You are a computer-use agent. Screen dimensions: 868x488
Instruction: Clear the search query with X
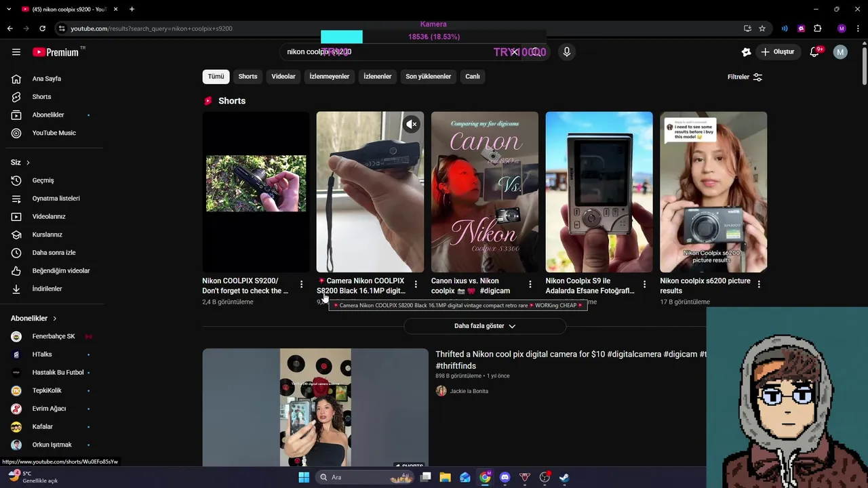[515, 52]
